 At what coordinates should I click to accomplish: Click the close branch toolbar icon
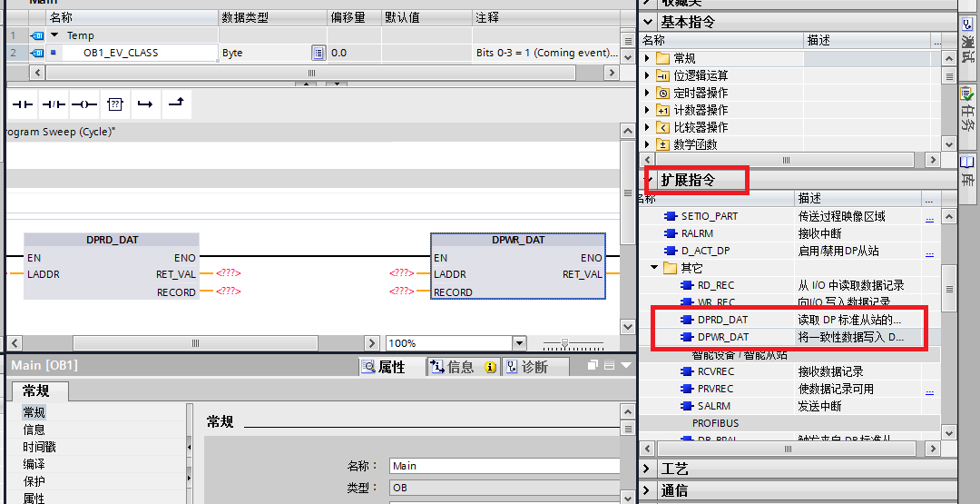tap(176, 104)
